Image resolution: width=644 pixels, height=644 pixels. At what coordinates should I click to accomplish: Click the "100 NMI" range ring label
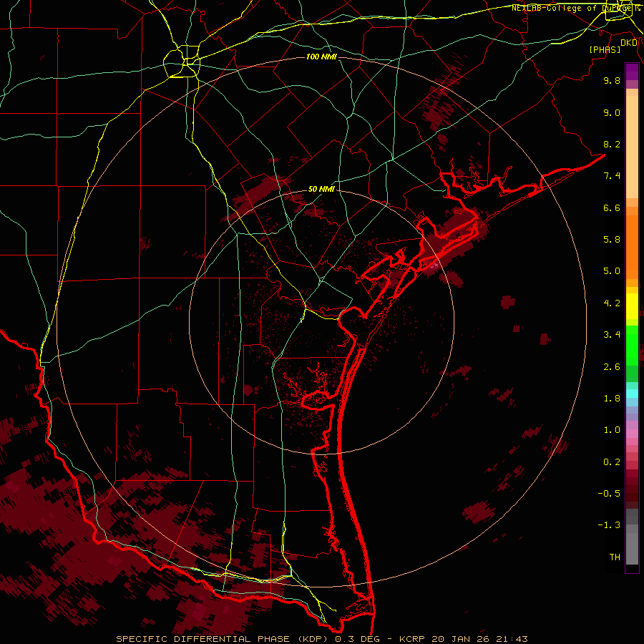click(x=321, y=57)
